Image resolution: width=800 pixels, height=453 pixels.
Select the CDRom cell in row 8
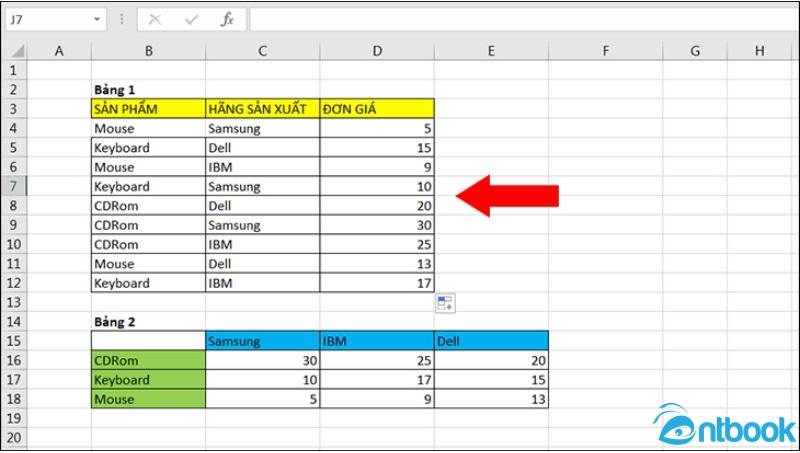[148, 206]
